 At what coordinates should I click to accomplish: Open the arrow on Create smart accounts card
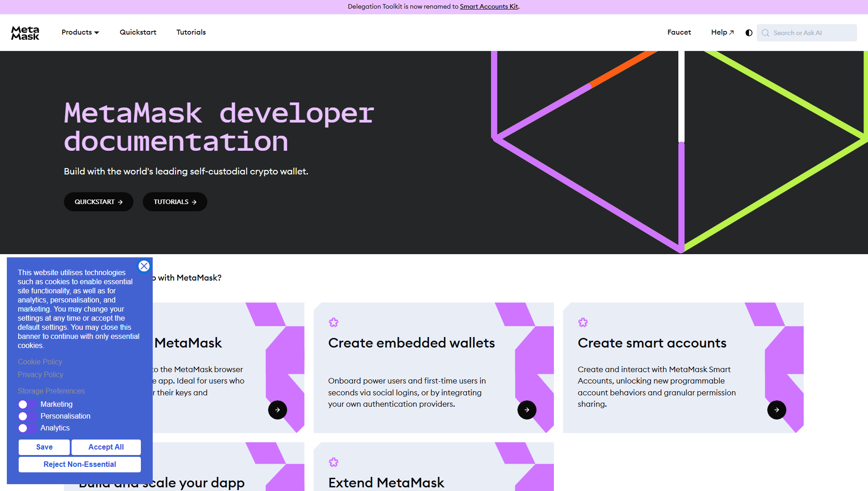click(x=777, y=410)
